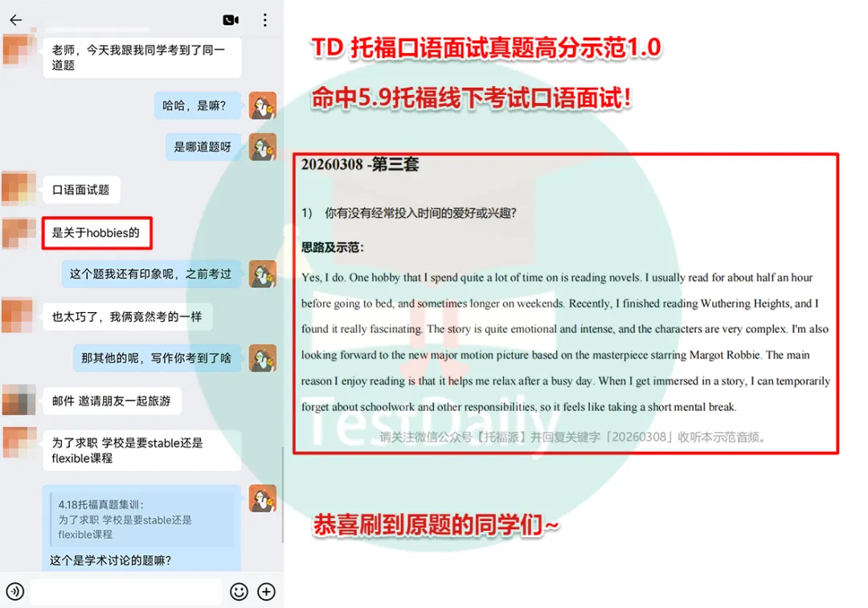
Task: Tap teacher avatar beside 这个题我还有印象呢
Action: [x=262, y=273]
